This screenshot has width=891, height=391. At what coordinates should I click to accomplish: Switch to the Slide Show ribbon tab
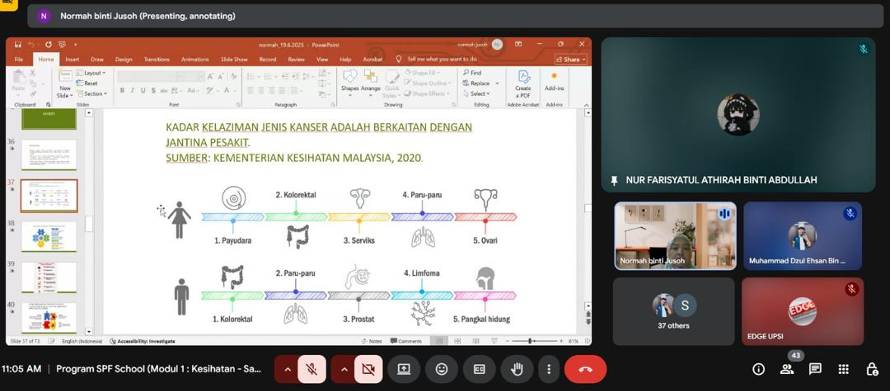click(x=234, y=59)
